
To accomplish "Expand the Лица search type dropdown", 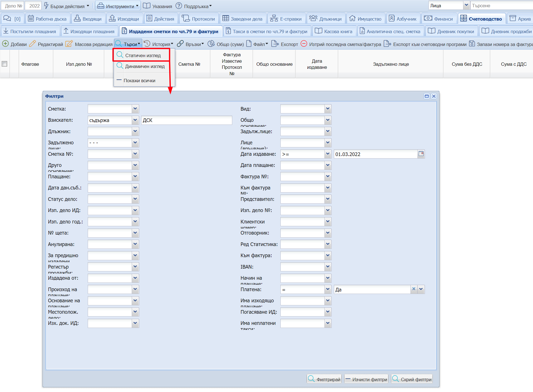I will (466, 5).
